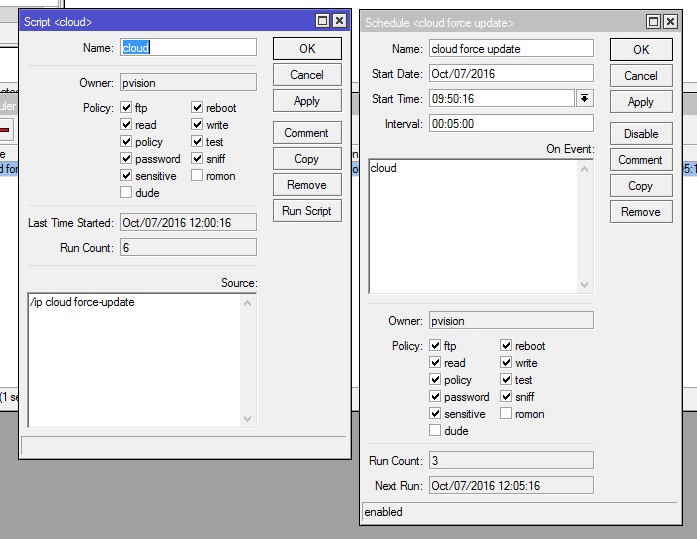Image resolution: width=697 pixels, height=539 pixels.
Task: Cancel the Script cloud dialog
Action: coord(307,75)
